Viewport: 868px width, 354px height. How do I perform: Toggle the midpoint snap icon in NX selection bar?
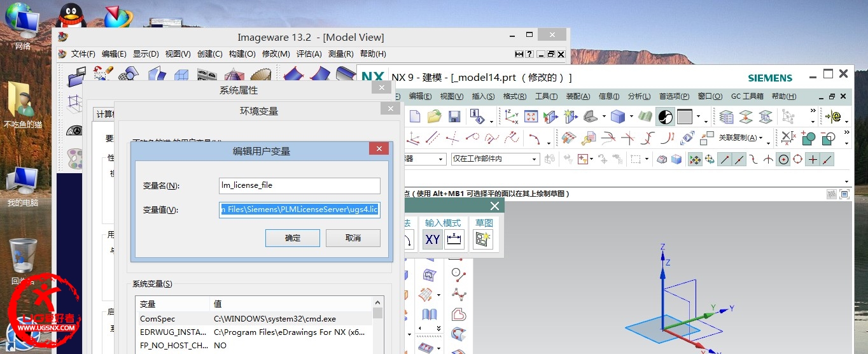(x=739, y=159)
